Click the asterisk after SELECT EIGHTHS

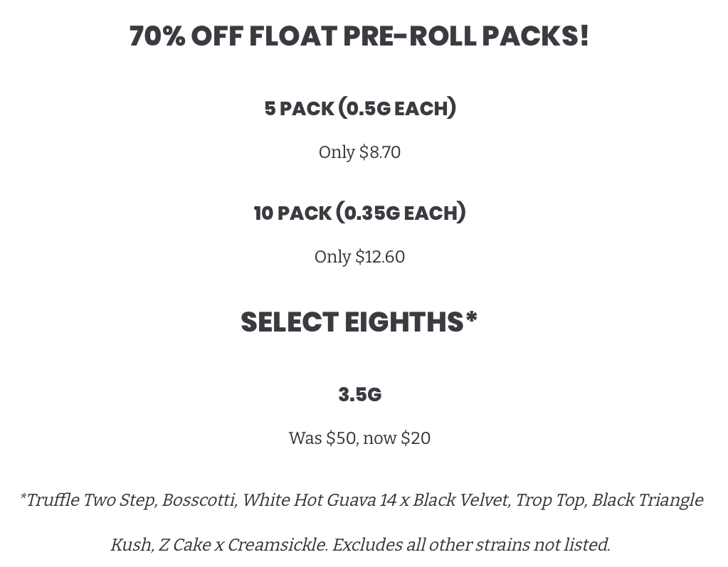471,317
